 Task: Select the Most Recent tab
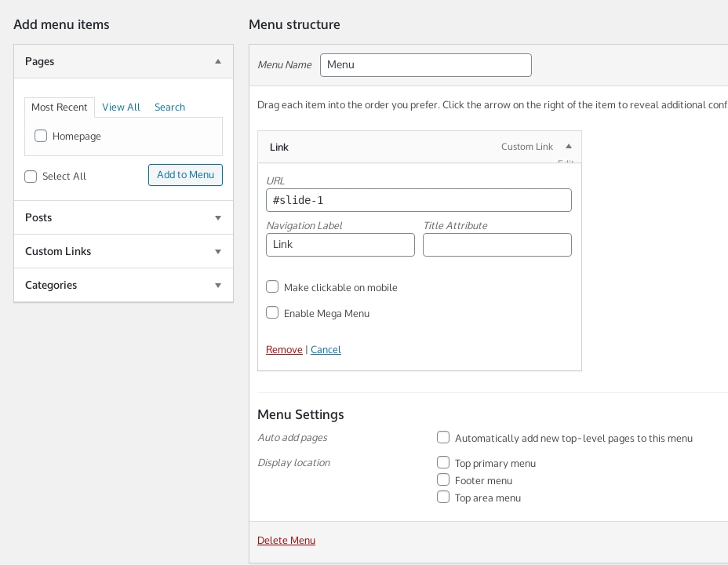60,108
